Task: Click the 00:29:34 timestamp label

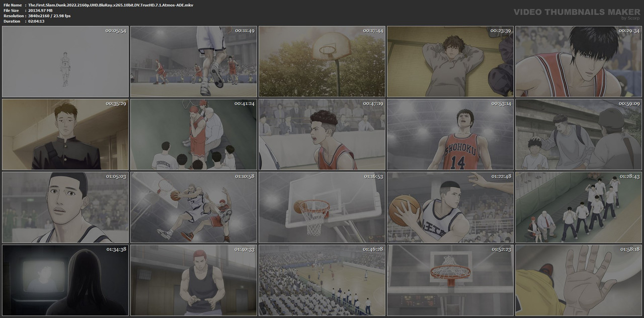Action: [x=629, y=31]
